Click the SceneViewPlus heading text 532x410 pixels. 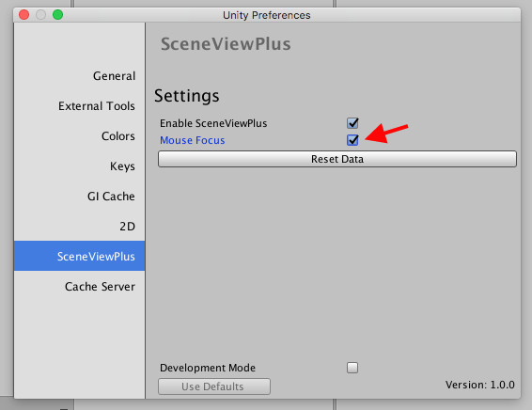[x=226, y=44]
